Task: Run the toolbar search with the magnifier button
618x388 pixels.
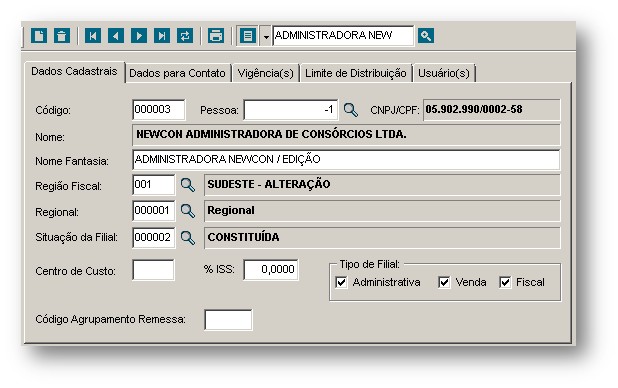Action: (426, 36)
